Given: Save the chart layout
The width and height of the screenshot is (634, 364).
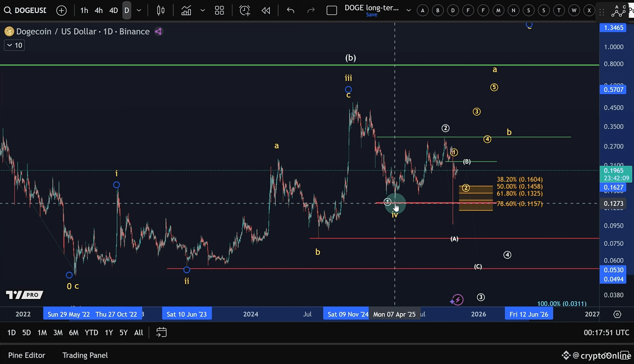Looking at the screenshot, I should point(372,15).
